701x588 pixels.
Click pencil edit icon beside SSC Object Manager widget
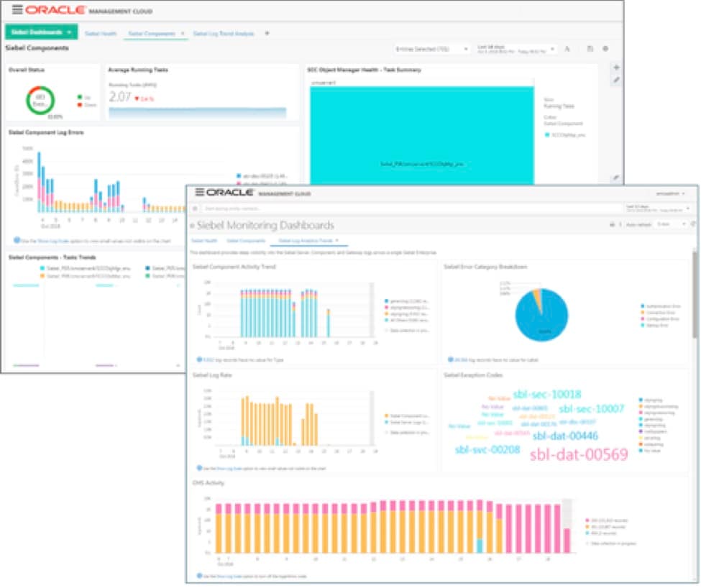coord(616,80)
